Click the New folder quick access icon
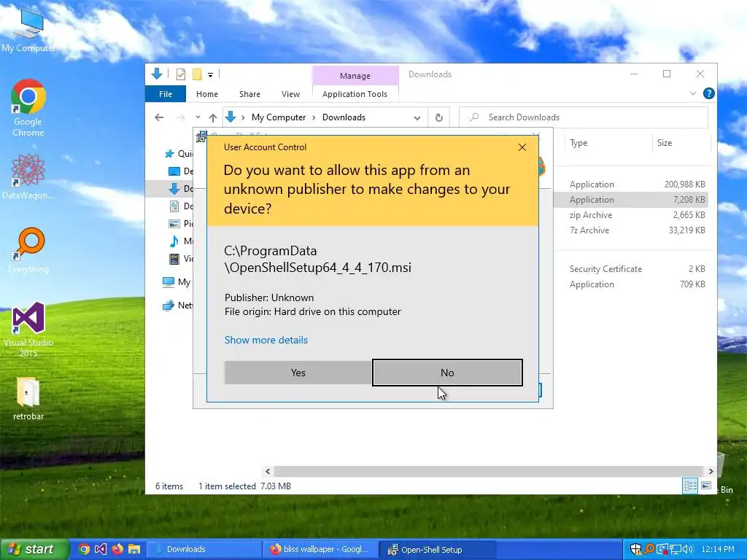 point(197,74)
